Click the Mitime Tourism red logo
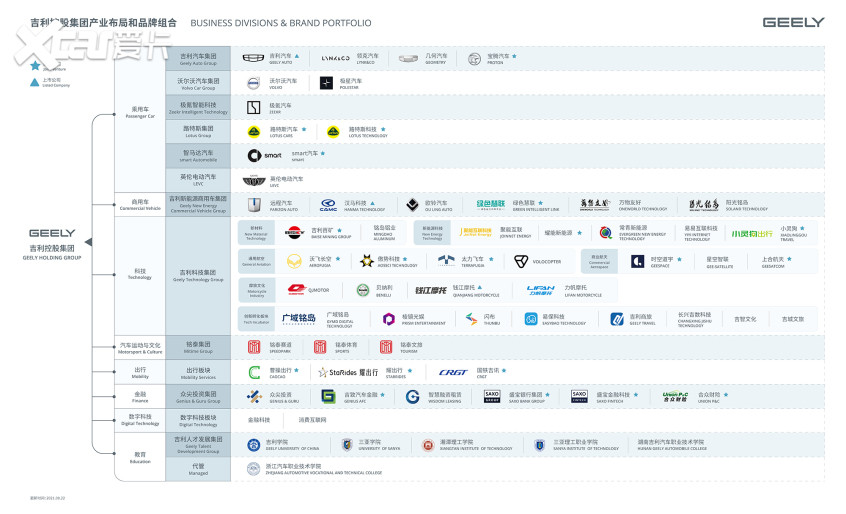 386,347
